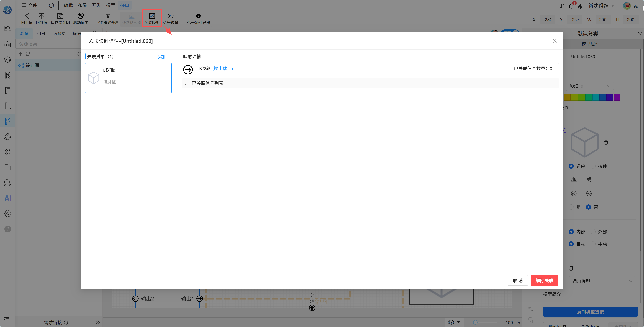Click the F icon in left sidebar

(x=8, y=90)
